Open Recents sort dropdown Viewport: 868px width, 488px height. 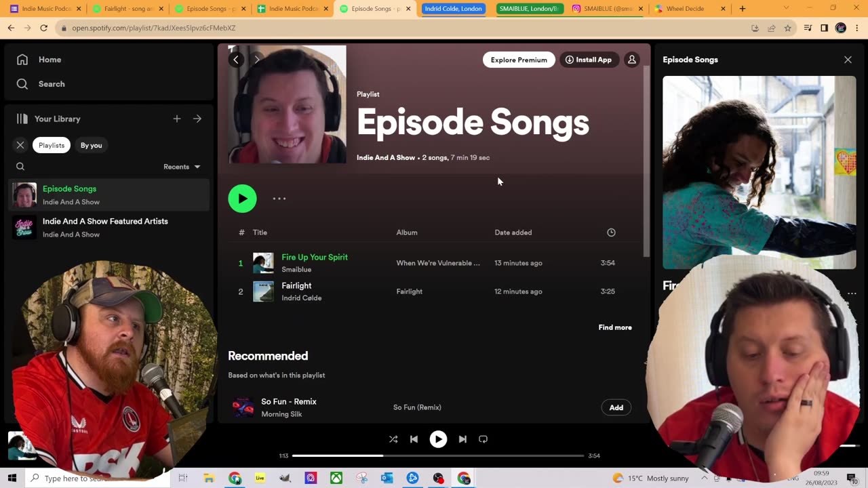coord(182,167)
